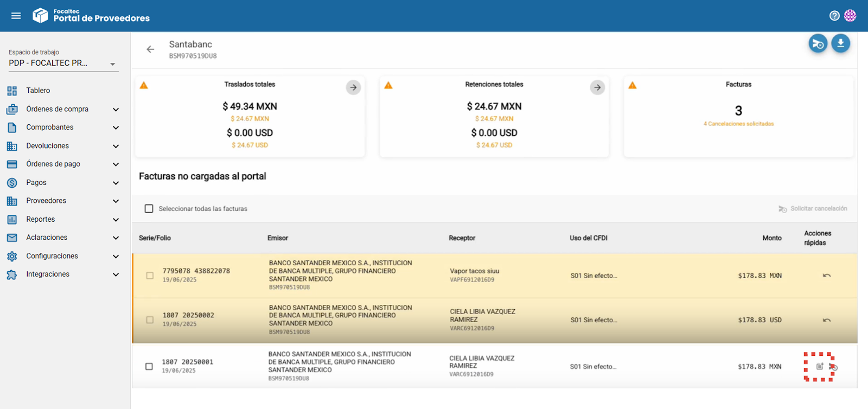
Task: Expand Aclaraciones chevron
Action: tap(116, 238)
